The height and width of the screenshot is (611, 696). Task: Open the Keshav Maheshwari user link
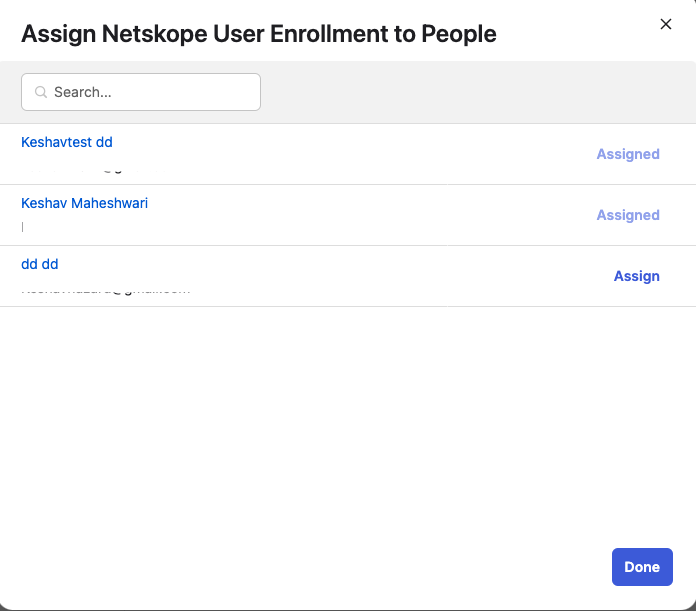click(x=84, y=203)
